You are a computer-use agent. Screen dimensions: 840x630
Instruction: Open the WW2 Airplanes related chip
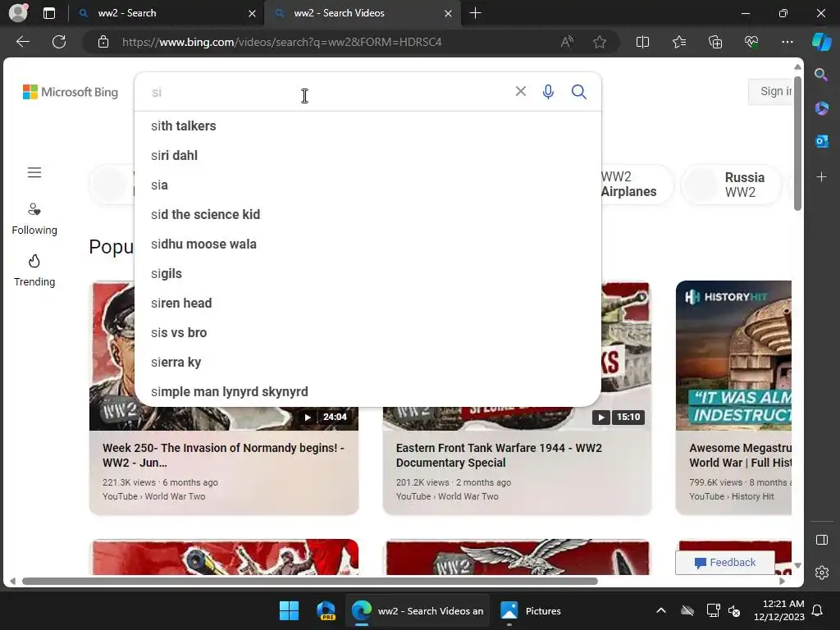pyautogui.click(x=637, y=185)
